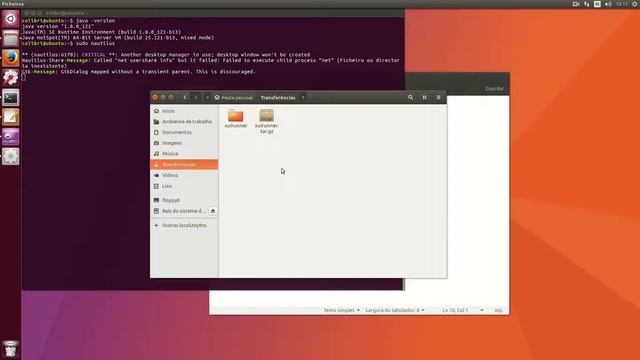The height and width of the screenshot is (360, 640).
Task: Open the sound volume indicator
Action: (x=608, y=4)
